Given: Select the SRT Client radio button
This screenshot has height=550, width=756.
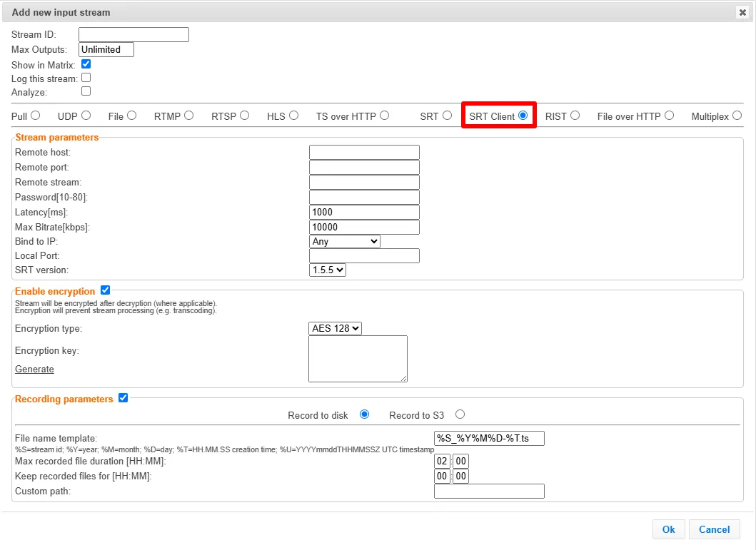Looking at the screenshot, I should coord(523,116).
